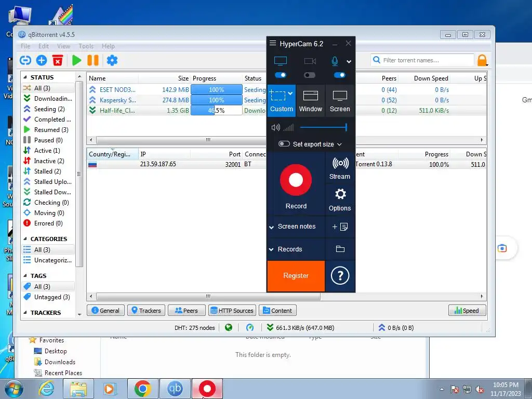532x399 pixels.
Task: Click the orange Pause toolbar icon
Action: (x=93, y=60)
